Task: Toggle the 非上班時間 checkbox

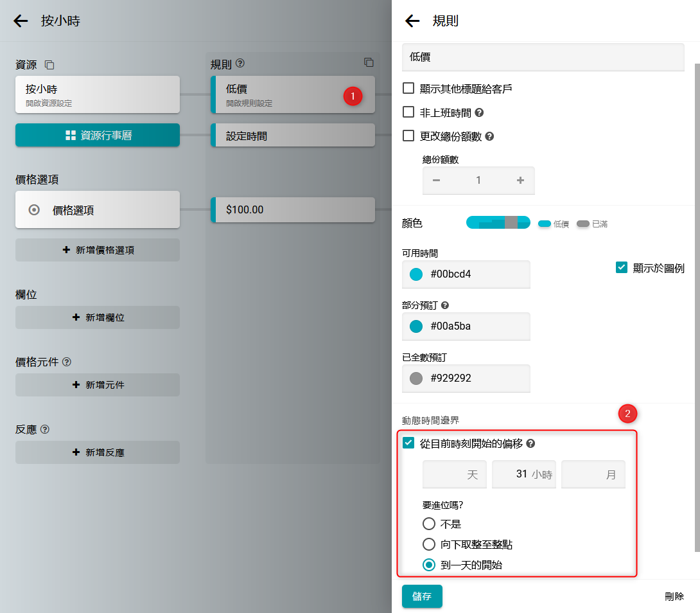Action: 408,112
